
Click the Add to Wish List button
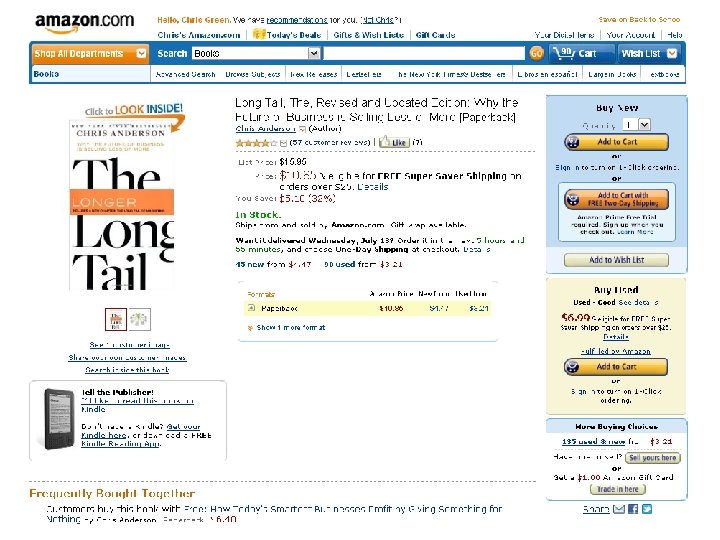tap(616, 260)
